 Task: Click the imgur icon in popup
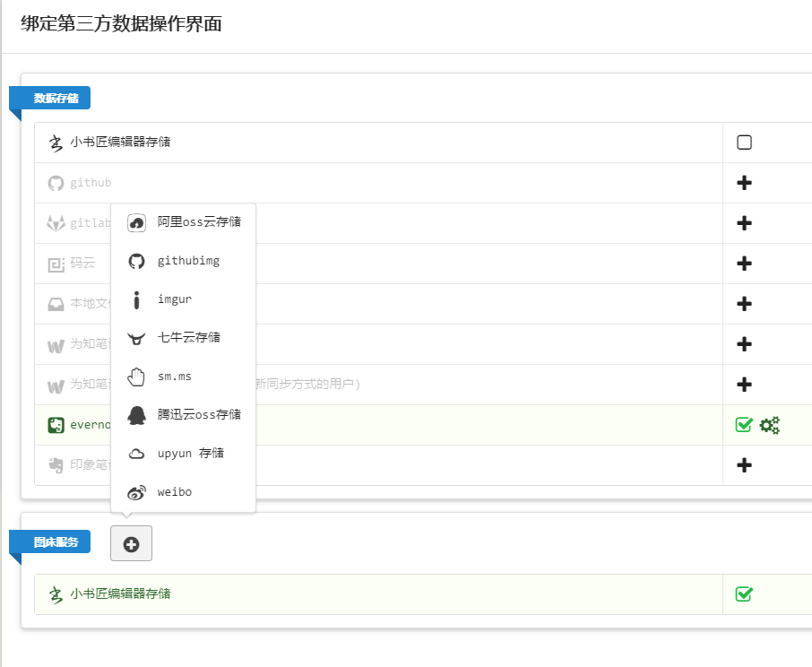136,299
